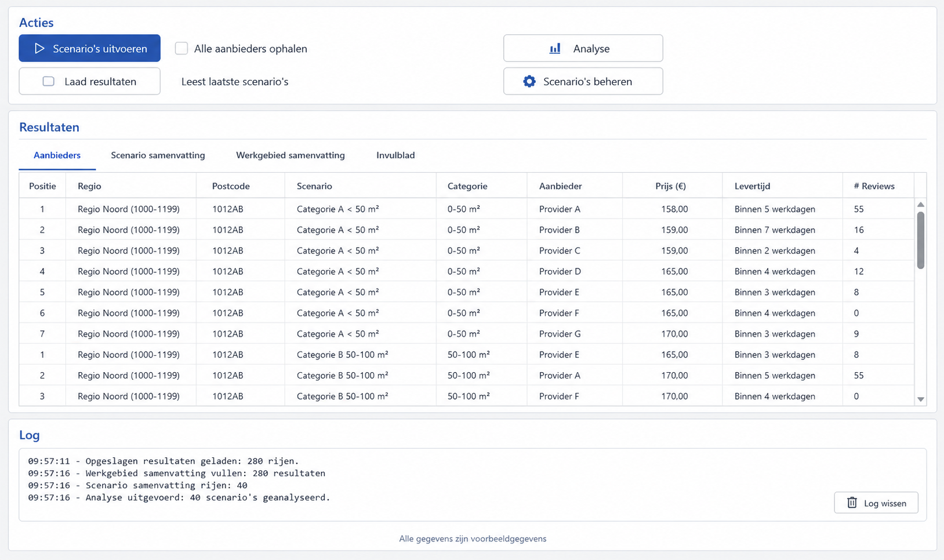The width and height of the screenshot is (944, 560).
Task: Click the results table scrollbar thumb
Action: (x=921, y=240)
